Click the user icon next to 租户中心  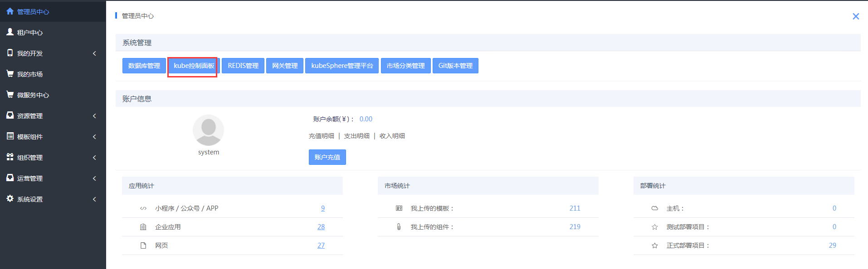point(10,32)
